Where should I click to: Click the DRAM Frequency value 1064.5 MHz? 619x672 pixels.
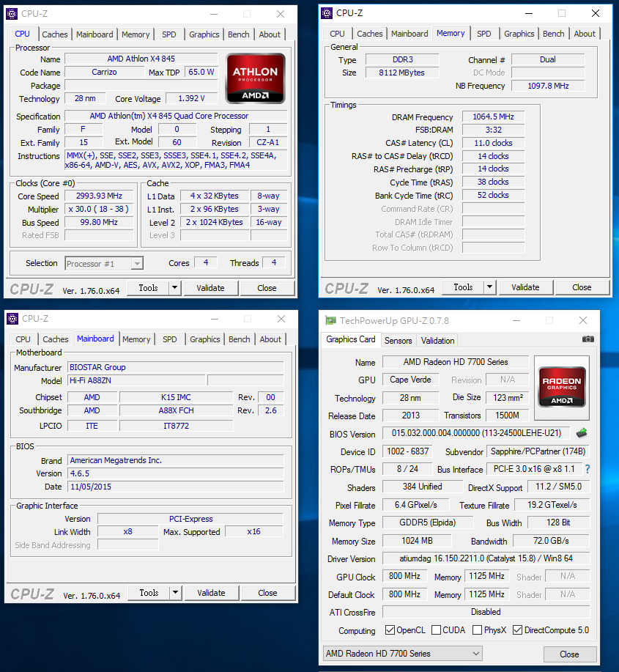click(x=493, y=117)
